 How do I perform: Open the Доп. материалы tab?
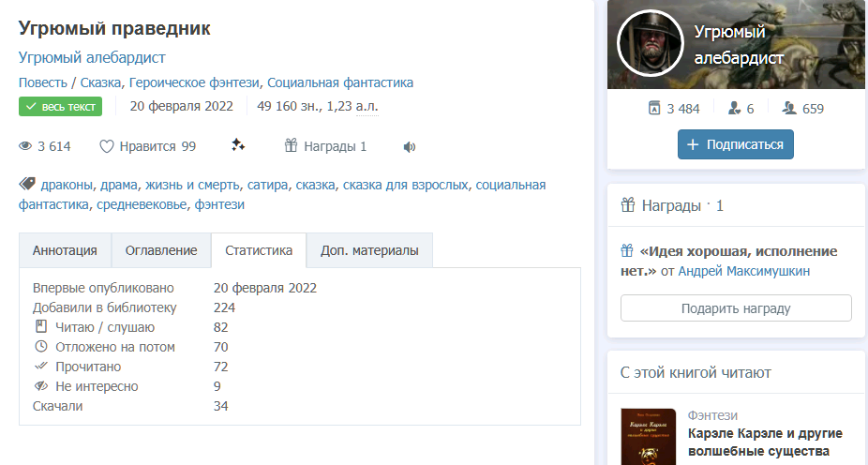point(369,250)
